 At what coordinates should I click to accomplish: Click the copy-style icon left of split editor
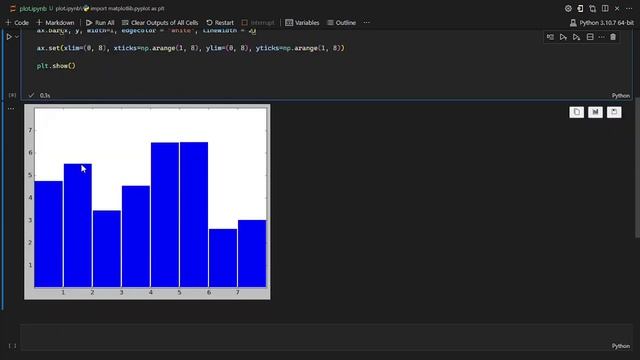click(593, 8)
